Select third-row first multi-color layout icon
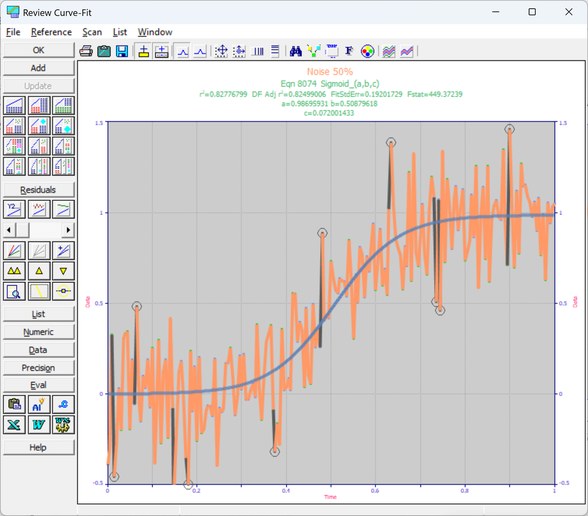This screenshot has height=516, width=588. tap(15, 146)
